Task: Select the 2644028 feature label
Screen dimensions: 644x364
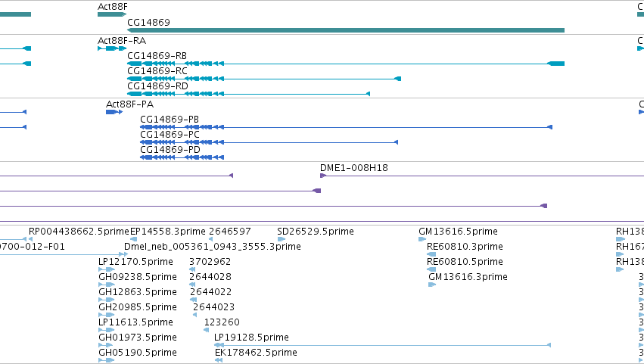Action: (x=210, y=277)
